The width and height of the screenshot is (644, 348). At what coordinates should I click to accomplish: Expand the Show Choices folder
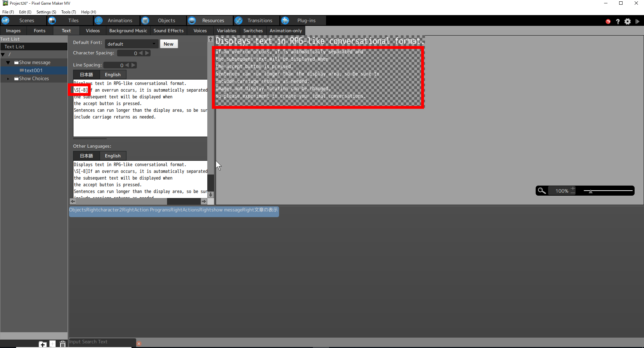[8, 79]
